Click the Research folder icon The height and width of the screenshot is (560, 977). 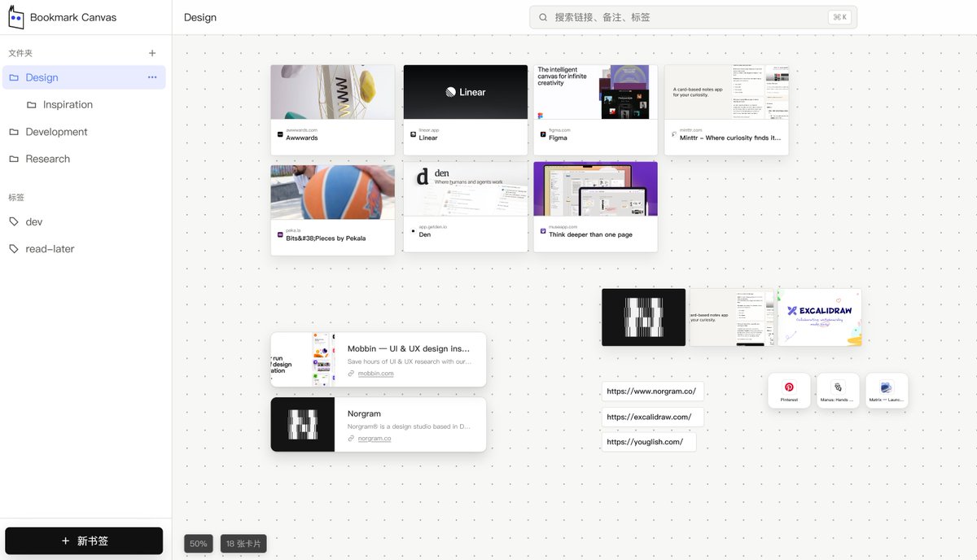click(14, 159)
